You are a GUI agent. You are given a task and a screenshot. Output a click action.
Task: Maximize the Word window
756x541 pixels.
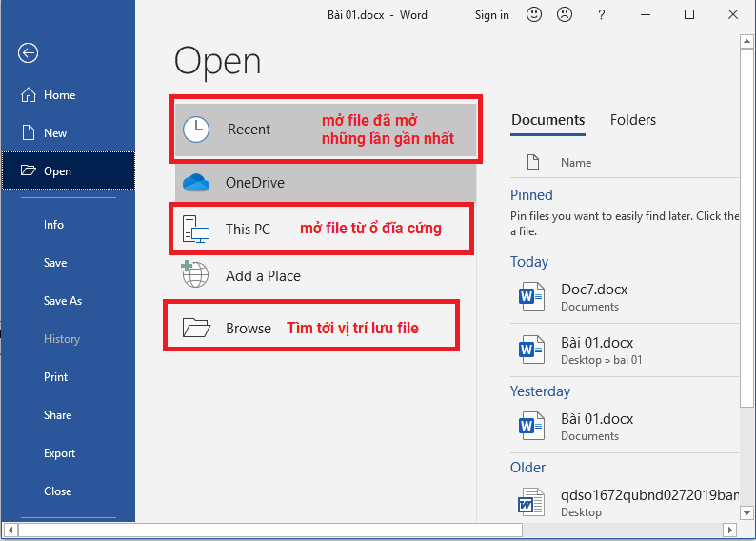689,14
